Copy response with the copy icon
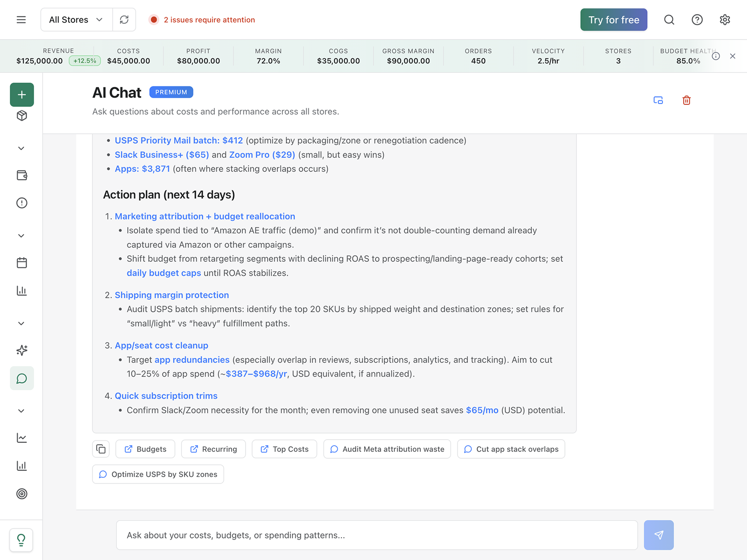Screen dimensions: 747x560 (101, 449)
